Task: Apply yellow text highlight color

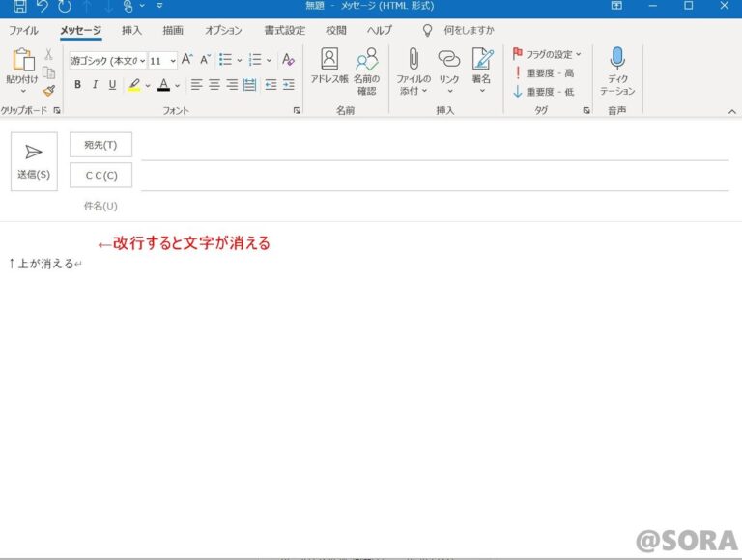Action: [134, 85]
